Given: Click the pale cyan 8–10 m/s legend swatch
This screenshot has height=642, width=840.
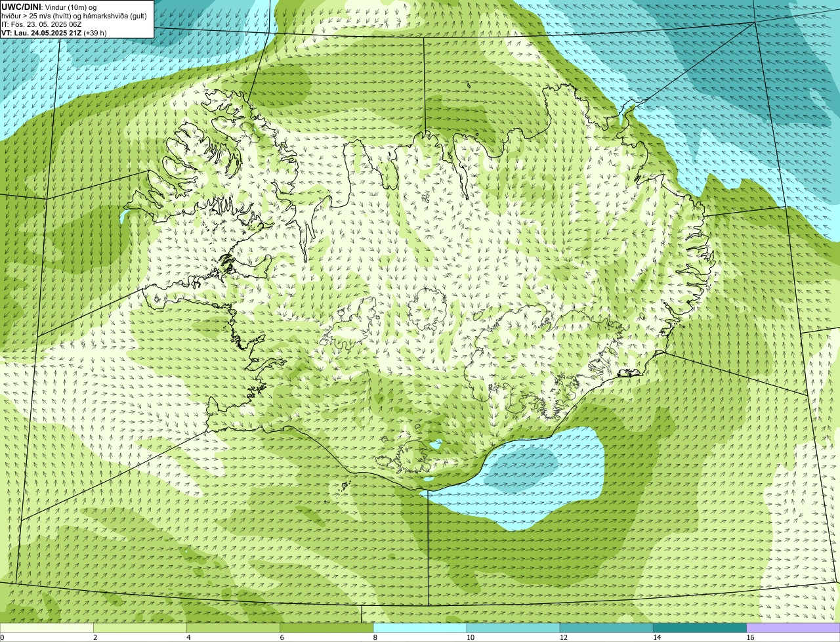Looking at the screenshot, I should coord(420,628).
